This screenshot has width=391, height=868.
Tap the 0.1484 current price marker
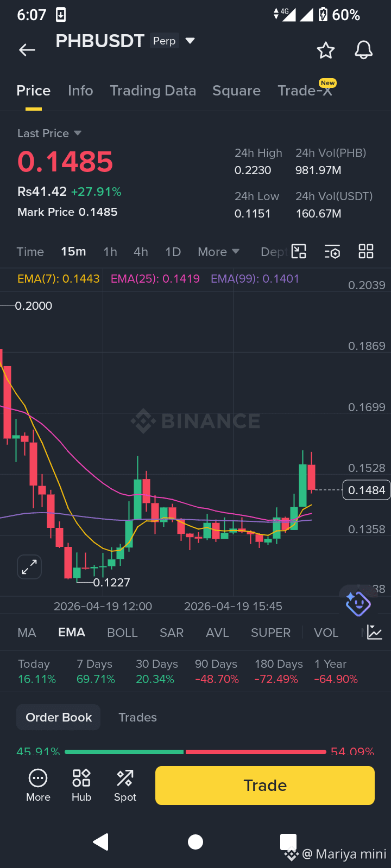(367, 490)
